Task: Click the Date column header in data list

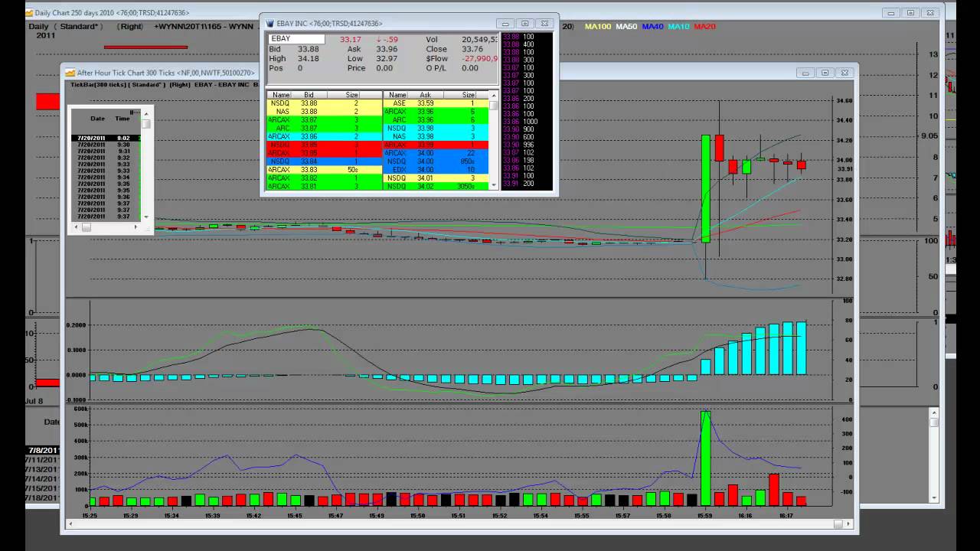Action: (x=97, y=119)
